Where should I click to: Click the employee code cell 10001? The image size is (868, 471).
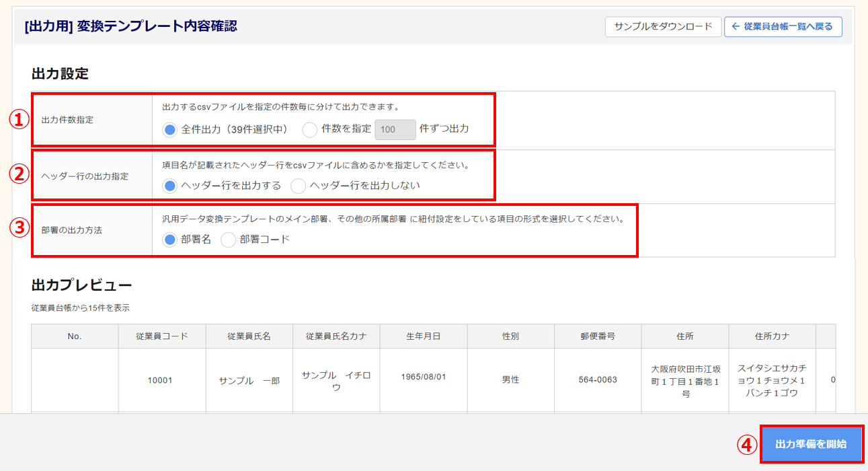pos(162,380)
